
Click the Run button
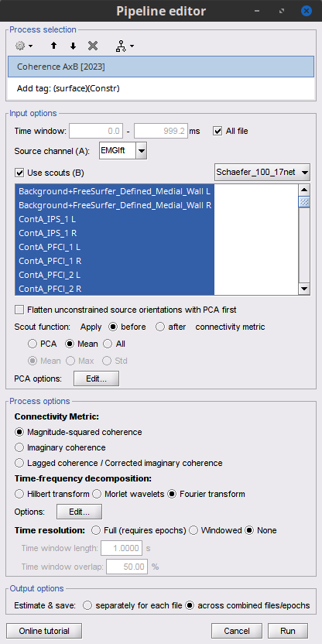[x=287, y=631]
